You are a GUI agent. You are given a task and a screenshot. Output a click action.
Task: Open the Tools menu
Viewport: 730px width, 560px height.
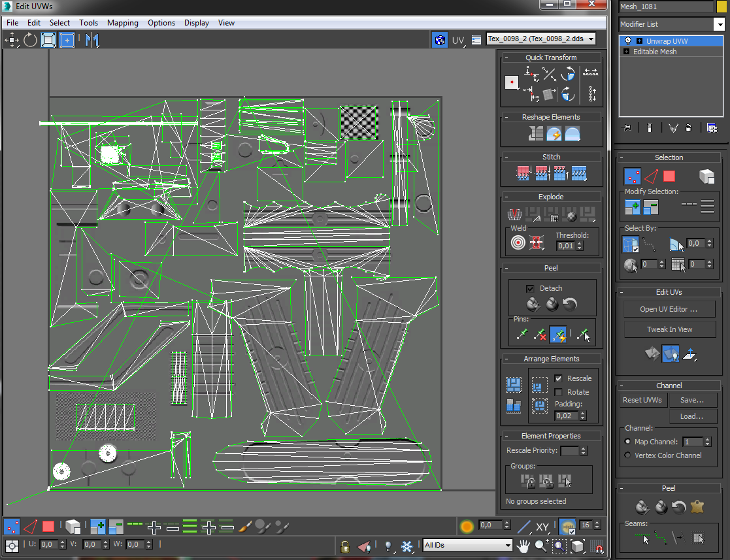pyautogui.click(x=88, y=23)
